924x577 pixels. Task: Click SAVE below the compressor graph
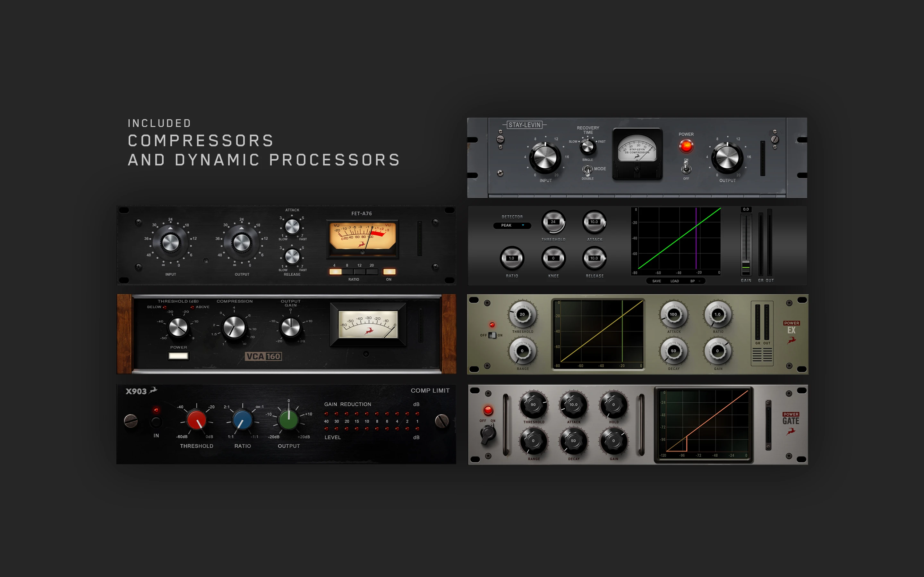[656, 281]
